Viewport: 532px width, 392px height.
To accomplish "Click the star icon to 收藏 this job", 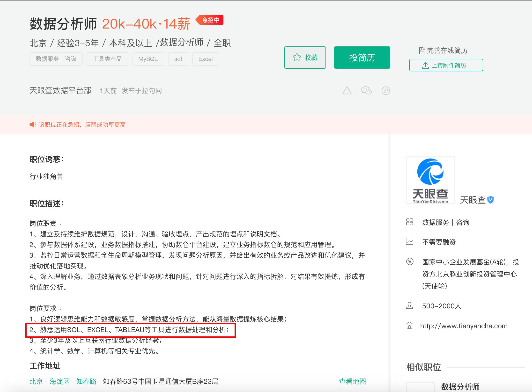I will pos(296,57).
